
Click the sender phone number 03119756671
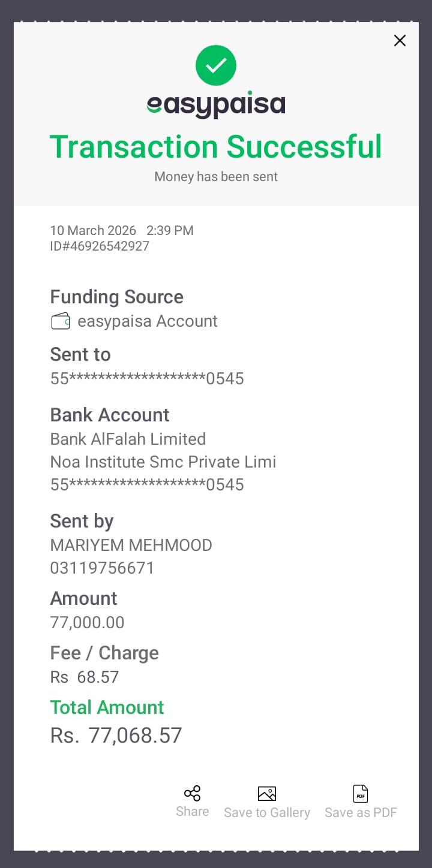pyautogui.click(x=103, y=568)
